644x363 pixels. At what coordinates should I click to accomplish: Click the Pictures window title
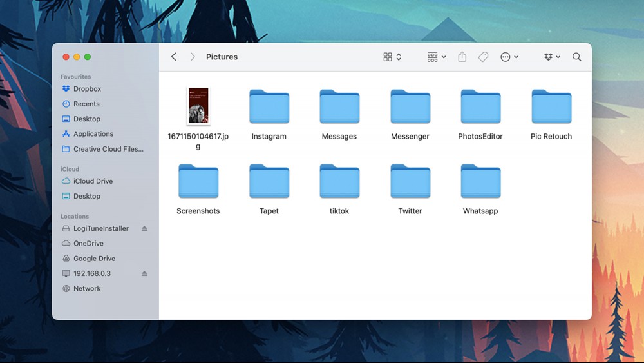pyautogui.click(x=222, y=57)
